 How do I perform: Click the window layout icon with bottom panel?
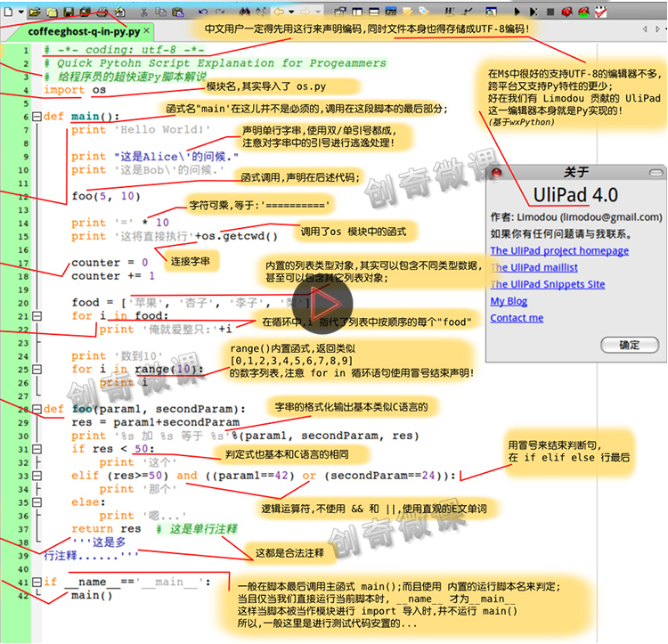(x=373, y=12)
